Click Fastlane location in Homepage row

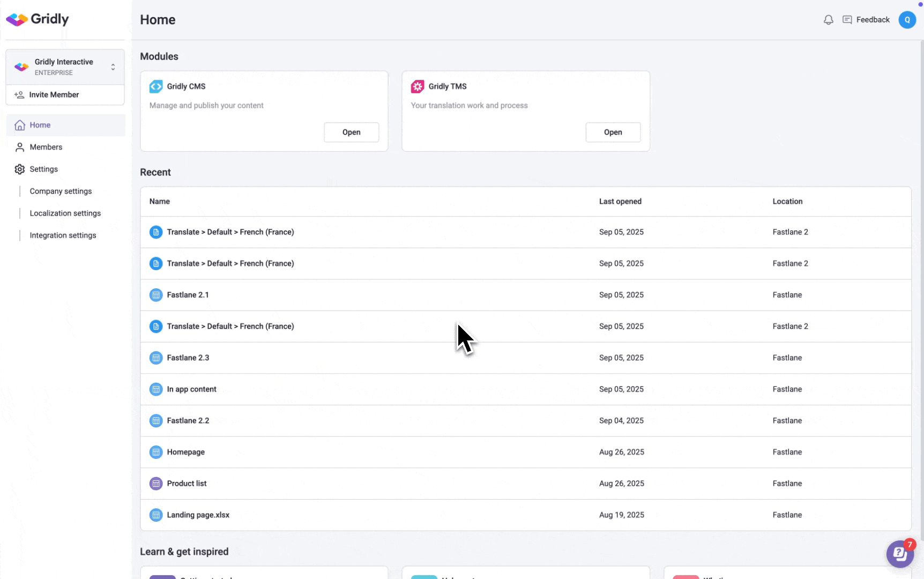point(787,452)
